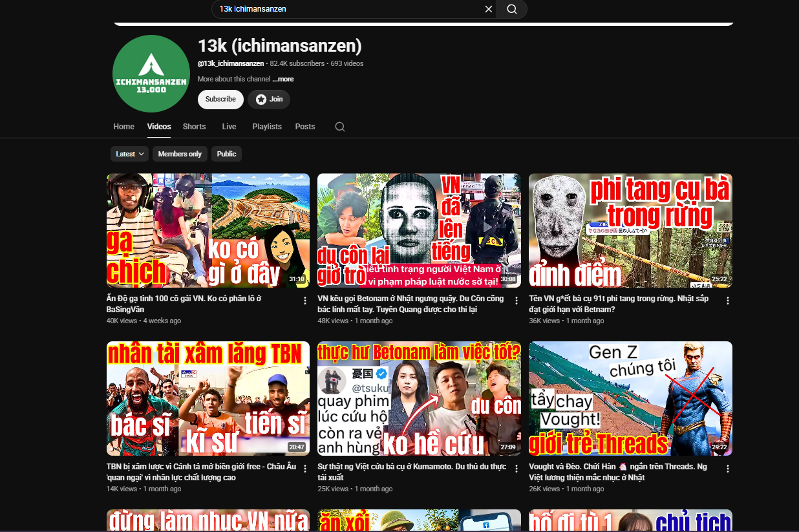Open options menu for Sự thật ng Việt video
799x532 pixels.
517,469
